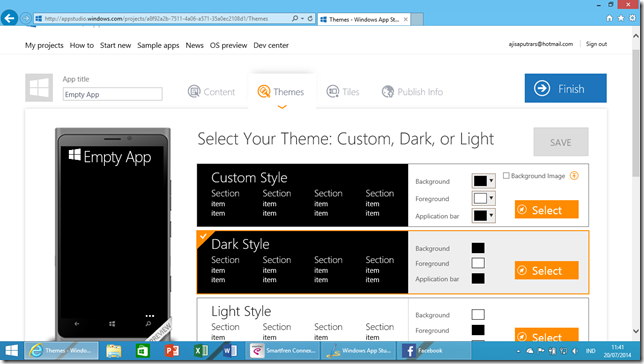
Task: Open the Favorites star icon
Action: (x=621, y=18)
